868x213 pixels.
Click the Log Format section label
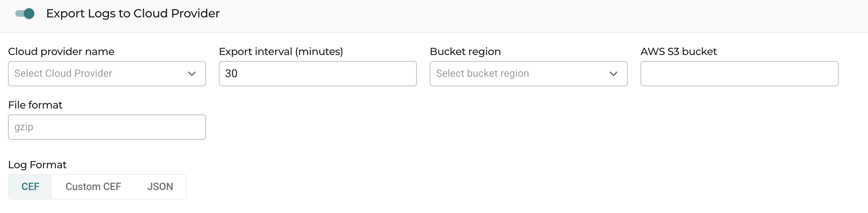pyautogui.click(x=37, y=165)
